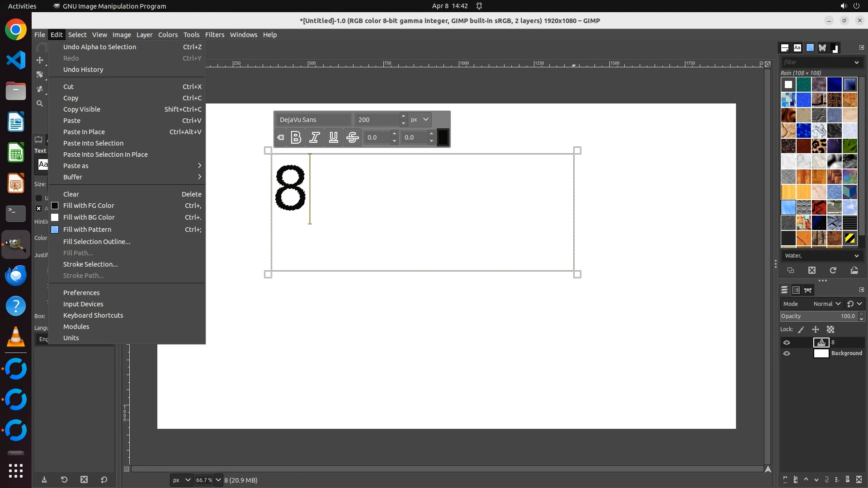Image resolution: width=868 pixels, height=488 pixels.
Task: Toggle italic in text tool overlay
Action: tap(315, 137)
